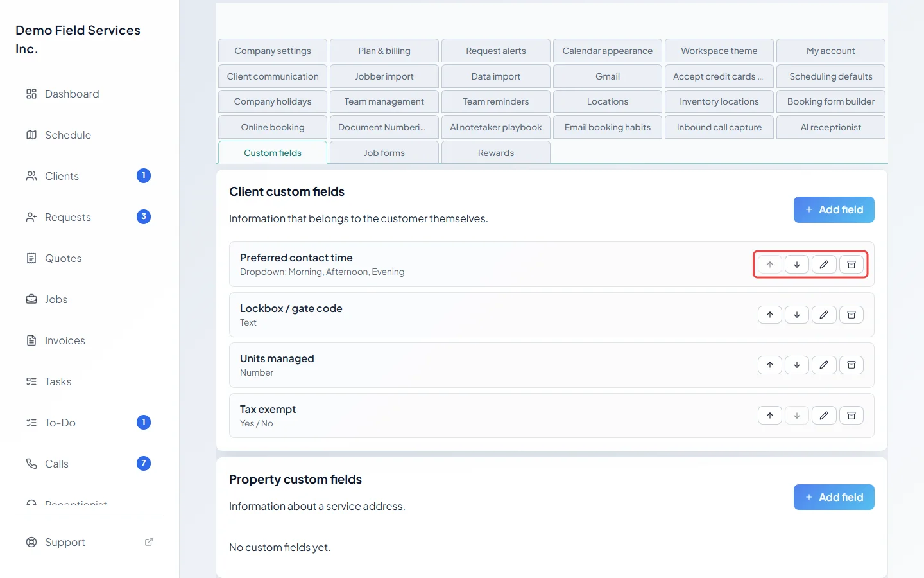Screen dimensions: 924x578
Task: Archive the Units managed field
Action: 851,365
